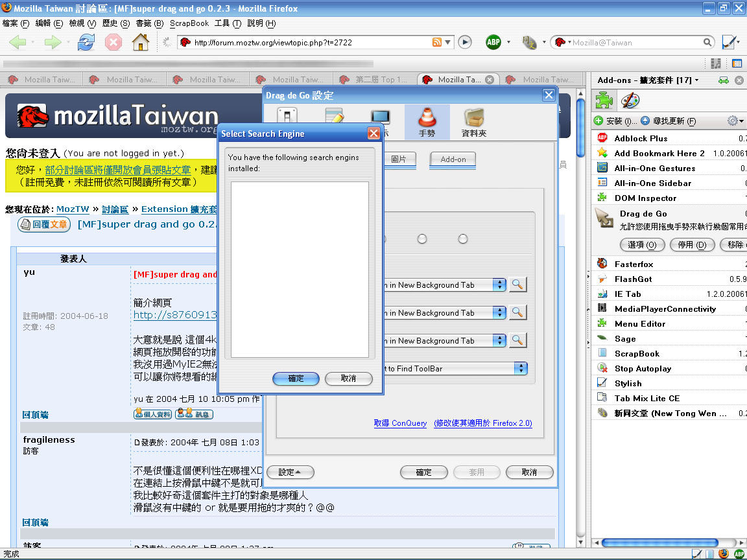Viewport: 747px width, 560px height.
Task: Click second magnifier search-engine button
Action: 517,312
